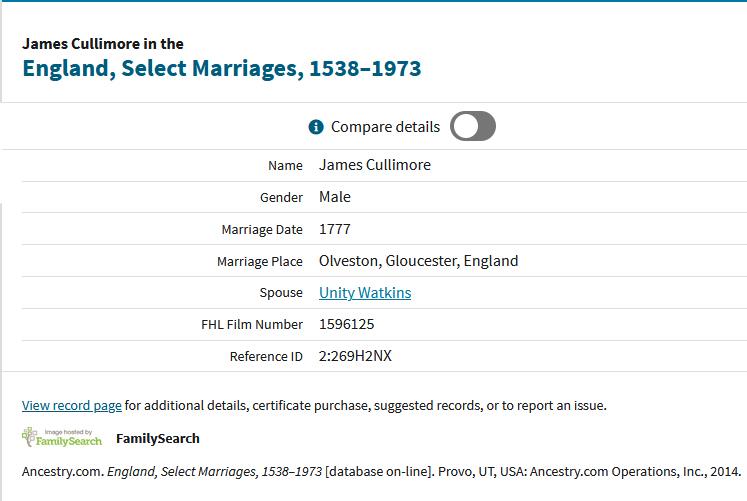Click the Spouse field label
This screenshot has height=501, width=747.
tap(281, 293)
